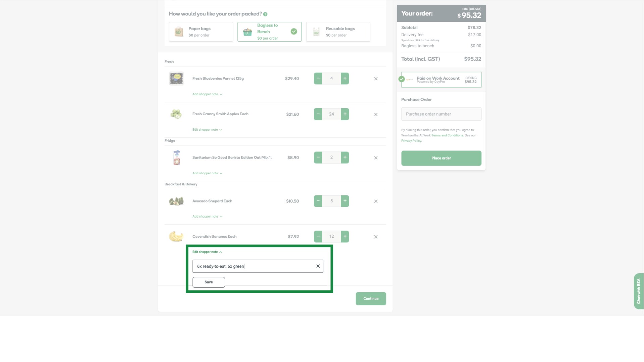The width and height of the screenshot is (644, 362).
Task: Collapse Edit shopper note under Cavendish Bananas
Action: (207, 252)
